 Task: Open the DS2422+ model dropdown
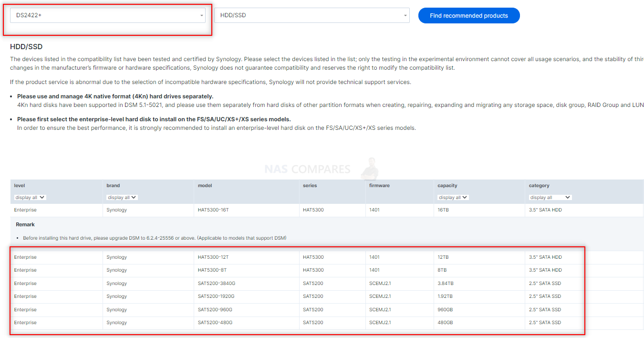(108, 15)
